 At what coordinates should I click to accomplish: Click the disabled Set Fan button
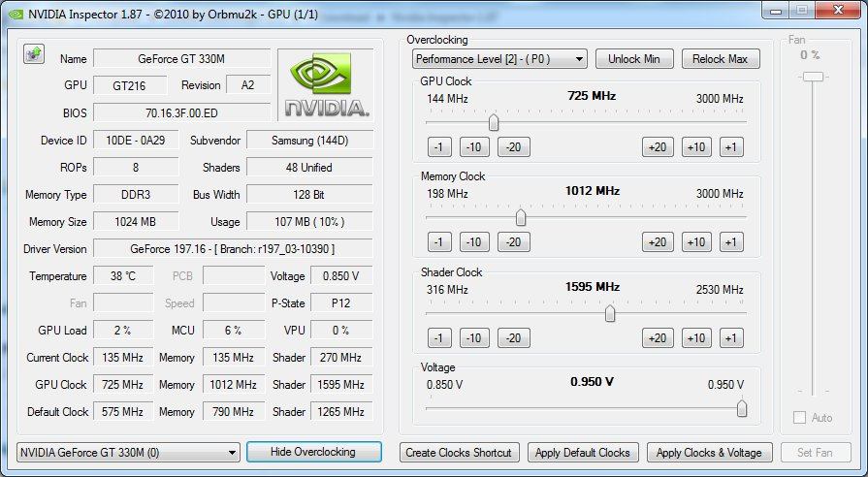(816, 453)
